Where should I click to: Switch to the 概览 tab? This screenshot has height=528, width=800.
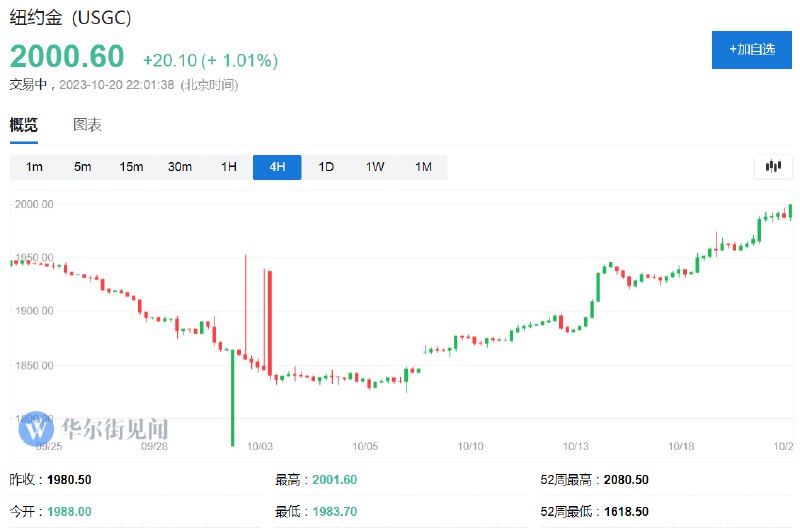click(23, 124)
